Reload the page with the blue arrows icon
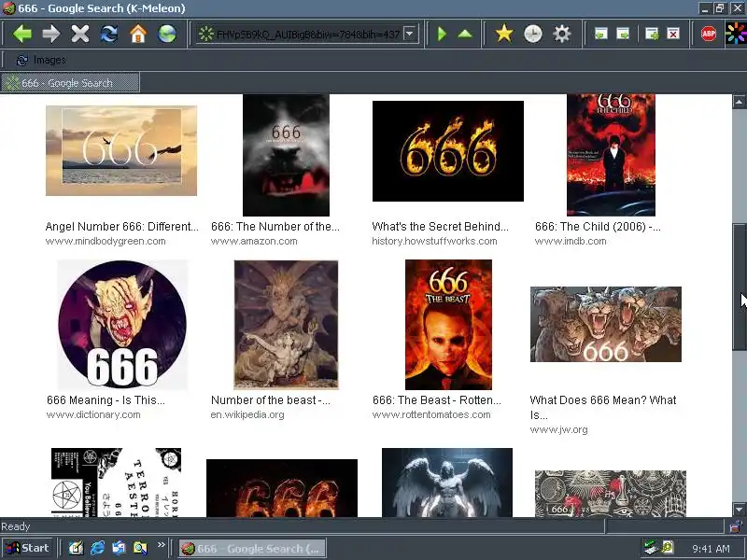Image resolution: width=747 pixels, height=560 pixels. pyautogui.click(x=109, y=34)
